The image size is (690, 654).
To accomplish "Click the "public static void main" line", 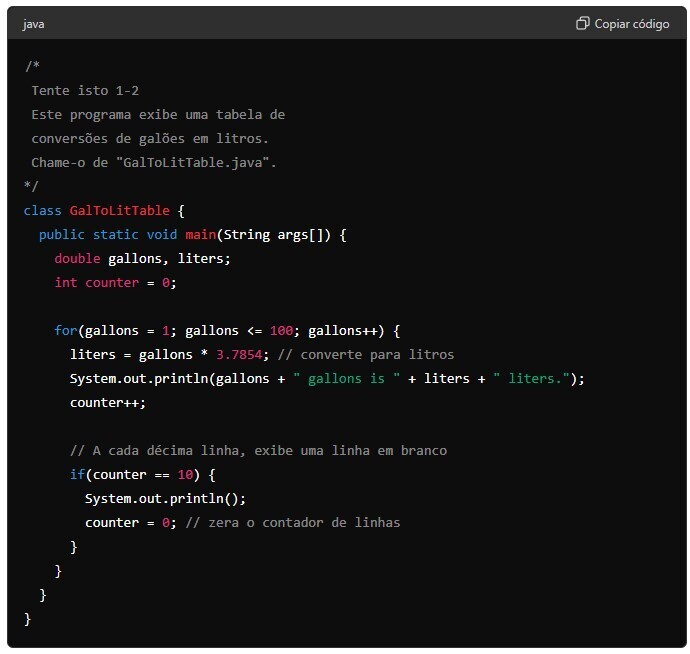I will [x=193, y=235].
